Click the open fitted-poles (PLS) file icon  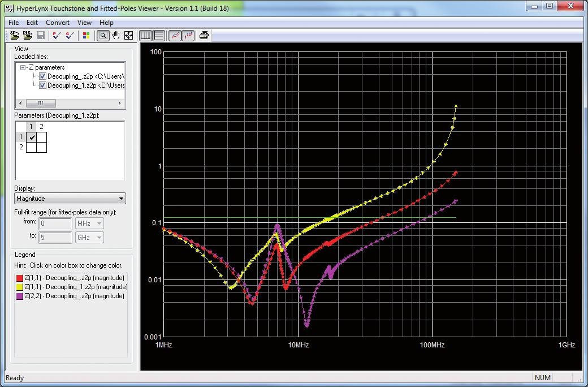coord(28,36)
